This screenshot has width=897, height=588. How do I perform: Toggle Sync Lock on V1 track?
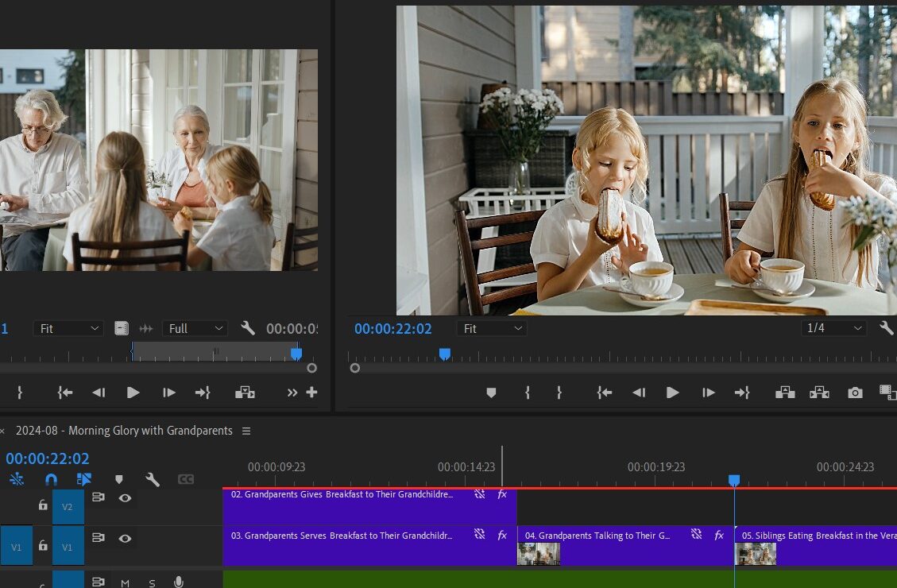[99, 538]
